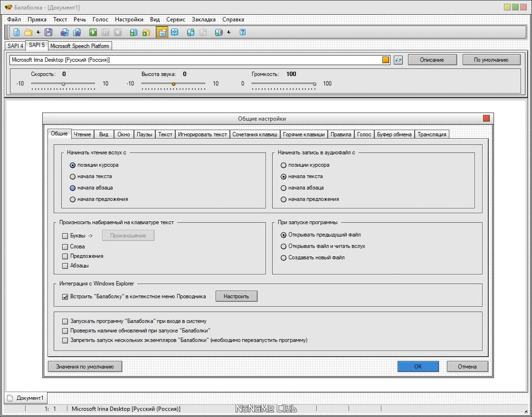Select the Документ1 document tab at bottom
Viewport: 532px width, 417px height.
tap(26, 398)
